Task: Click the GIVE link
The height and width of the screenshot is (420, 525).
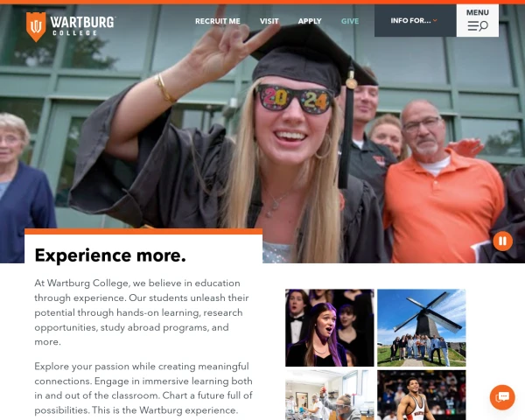Action: tap(350, 21)
